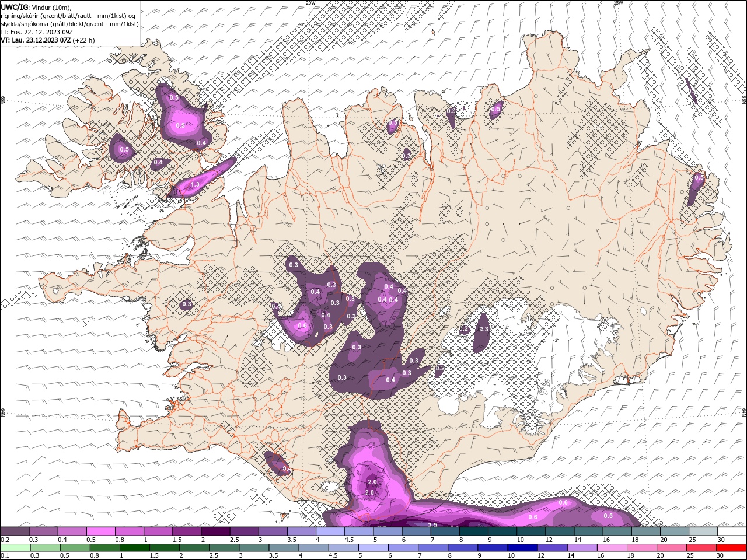Image resolution: width=747 pixels, height=560 pixels.
Task: Pick the 20 swatch in lower legend row
Action: [672, 548]
